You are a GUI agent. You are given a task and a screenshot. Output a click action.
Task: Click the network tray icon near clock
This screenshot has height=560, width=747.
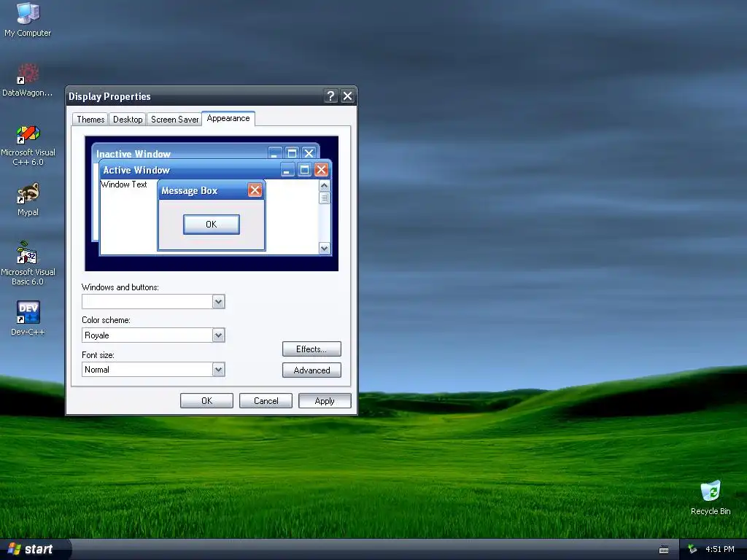pos(692,549)
